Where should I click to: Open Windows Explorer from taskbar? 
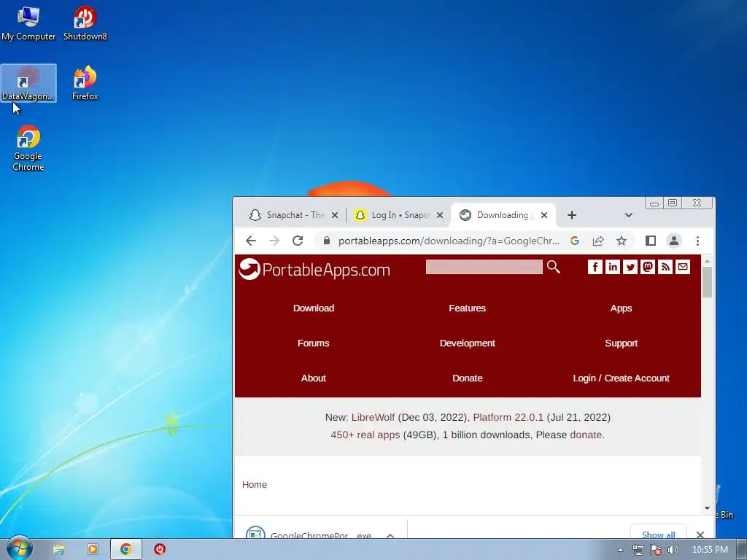58,550
